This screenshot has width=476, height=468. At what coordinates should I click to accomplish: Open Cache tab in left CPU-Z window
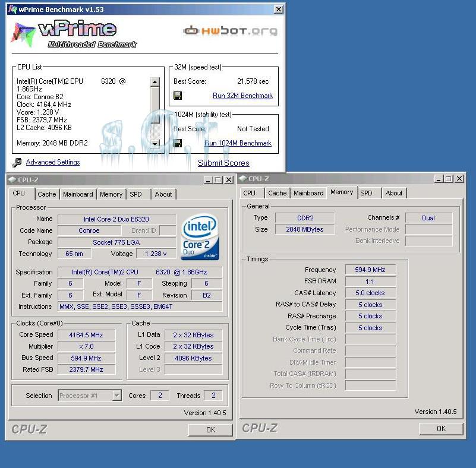47,194
